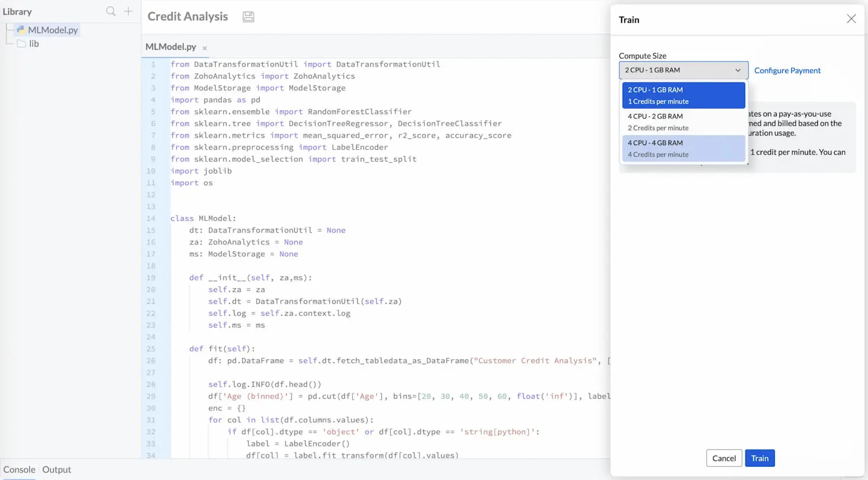This screenshot has height=480, width=868.
Task: Click line number 14 in the gutter
Action: [x=151, y=219]
